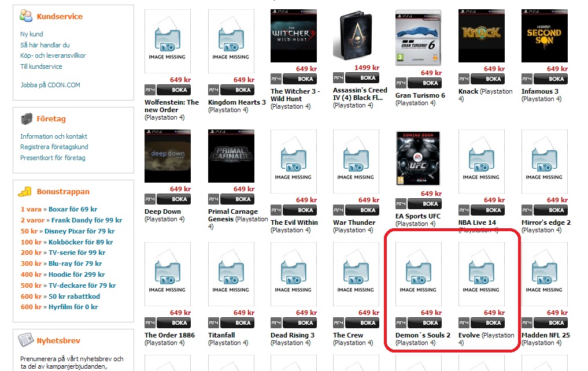This screenshot has height=371, width=588.
Task: Click the PS4 badge under EA Sports UFC
Action: (401, 204)
